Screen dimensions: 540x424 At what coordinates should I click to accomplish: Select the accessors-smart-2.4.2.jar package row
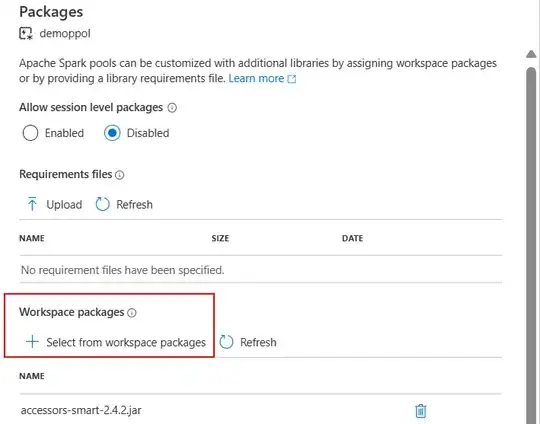tap(261, 410)
